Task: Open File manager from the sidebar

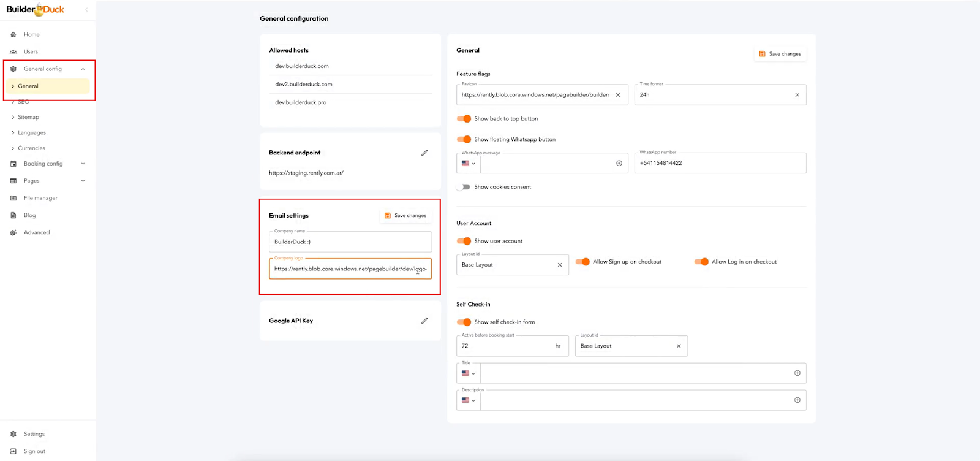Action: point(40,198)
